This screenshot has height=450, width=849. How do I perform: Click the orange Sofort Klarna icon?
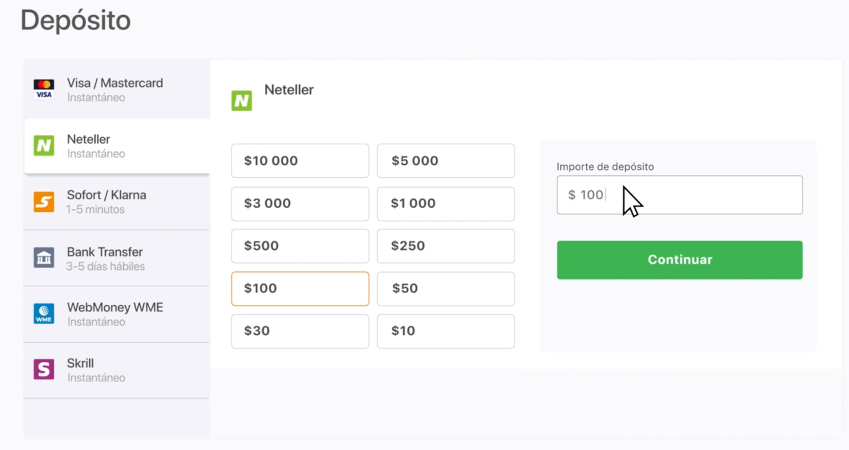[x=44, y=202]
